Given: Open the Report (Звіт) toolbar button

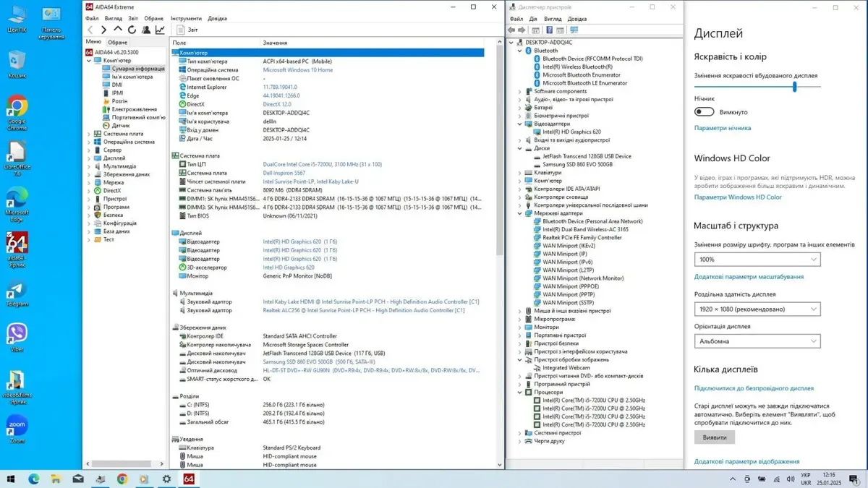Looking at the screenshot, I should [x=187, y=30].
